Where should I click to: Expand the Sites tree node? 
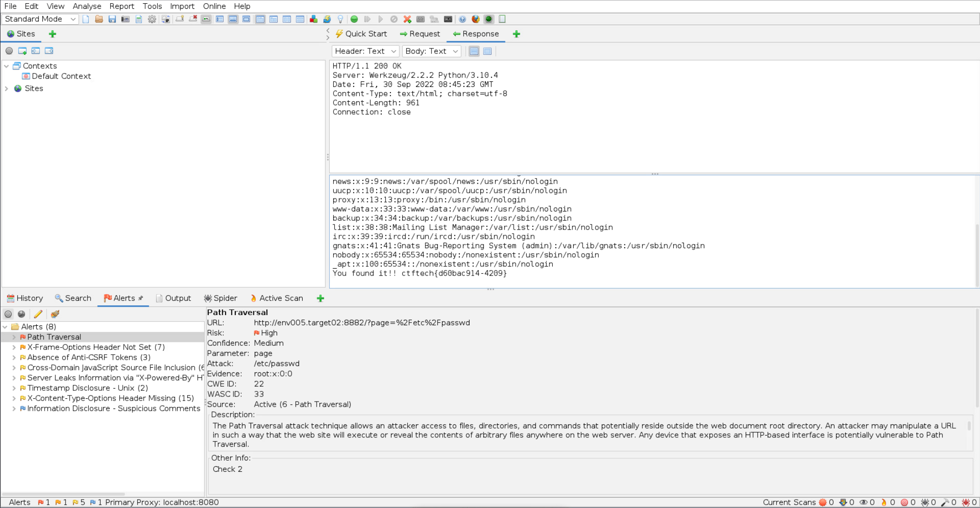pos(7,88)
